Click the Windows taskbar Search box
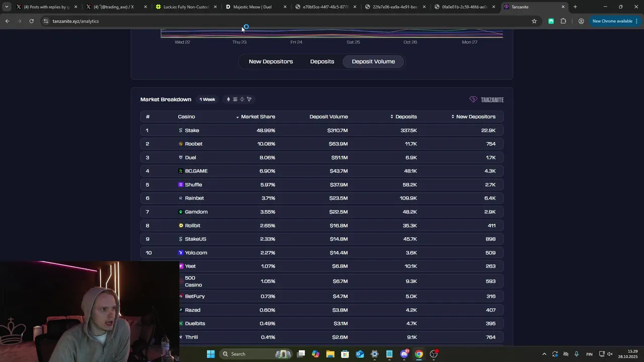Image resolution: width=644 pixels, height=362 pixels. (x=256, y=354)
